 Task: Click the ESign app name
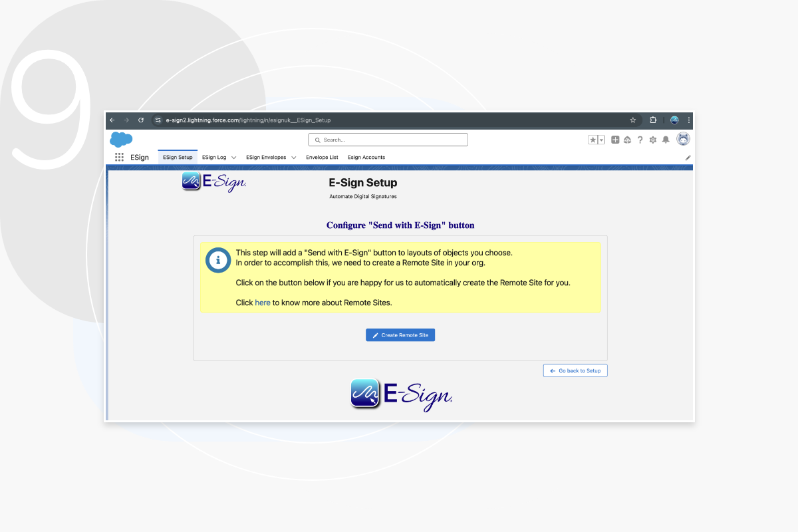140,158
